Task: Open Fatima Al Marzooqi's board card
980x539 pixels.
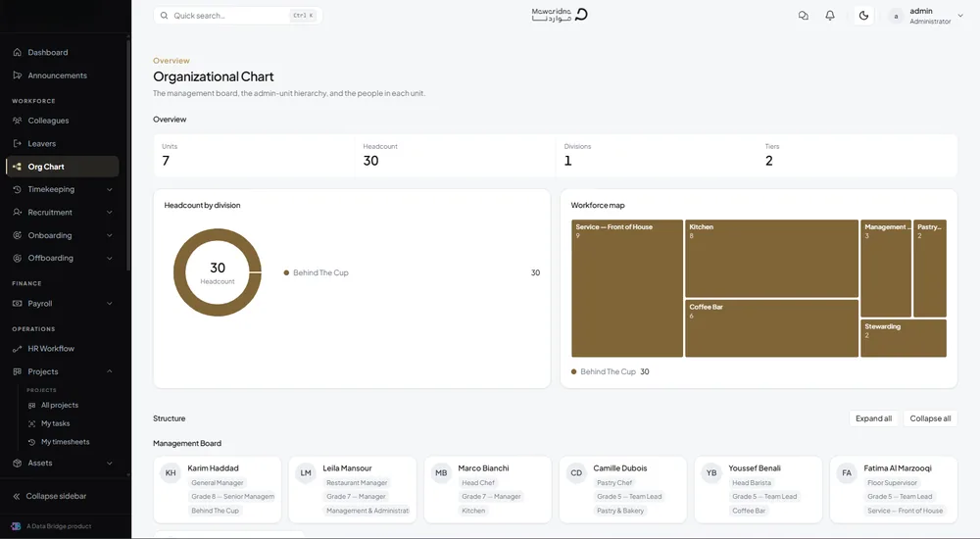Action: tap(894, 490)
